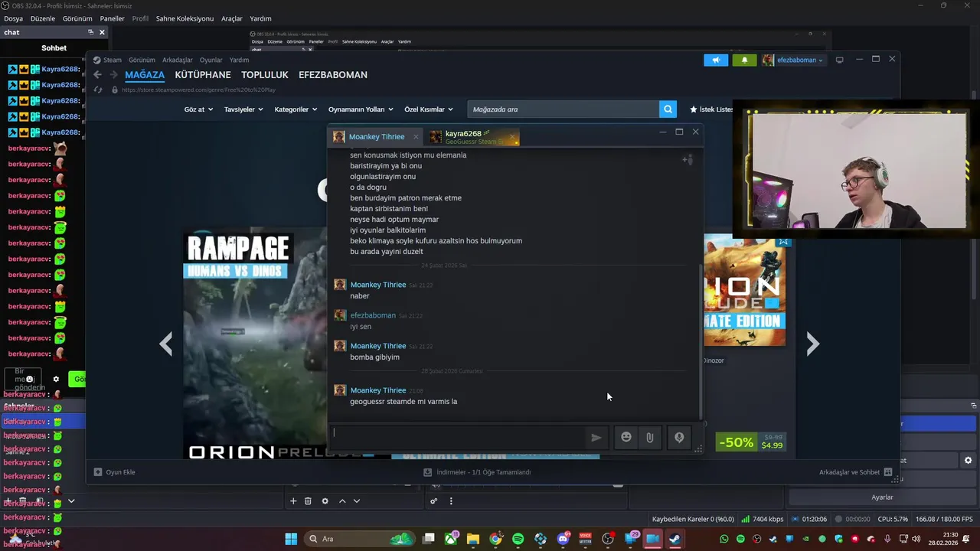Expand Özel Kısımlar dropdown
The height and width of the screenshot is (551, 980).
coord(429,109)
